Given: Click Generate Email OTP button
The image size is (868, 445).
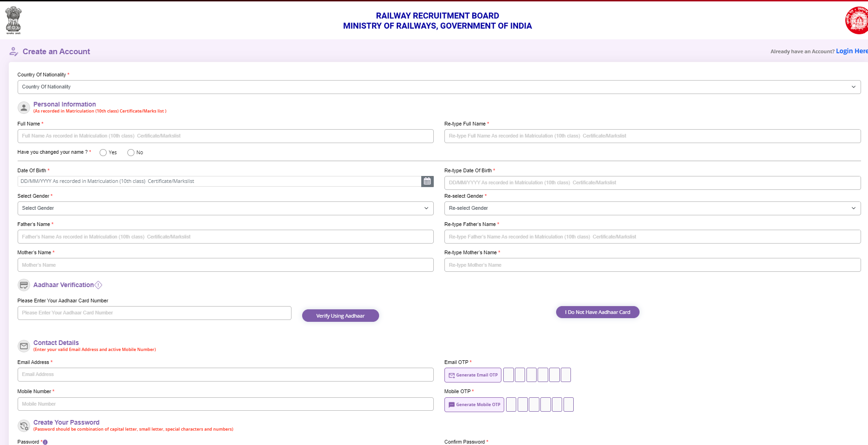Looking at the screenshot, I should pyautogui.click(x=473, y=375).
